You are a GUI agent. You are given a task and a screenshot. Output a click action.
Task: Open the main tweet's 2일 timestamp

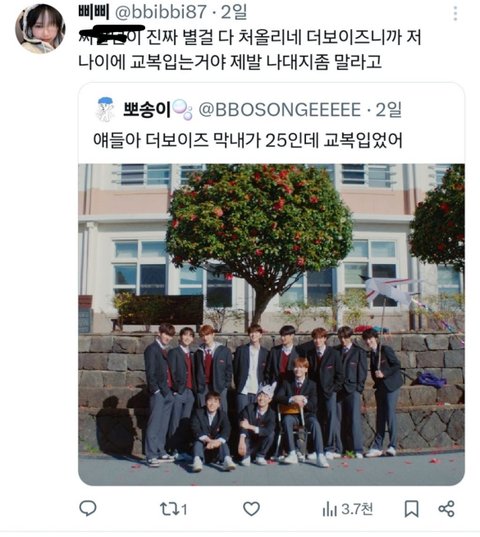coord(234,13)
